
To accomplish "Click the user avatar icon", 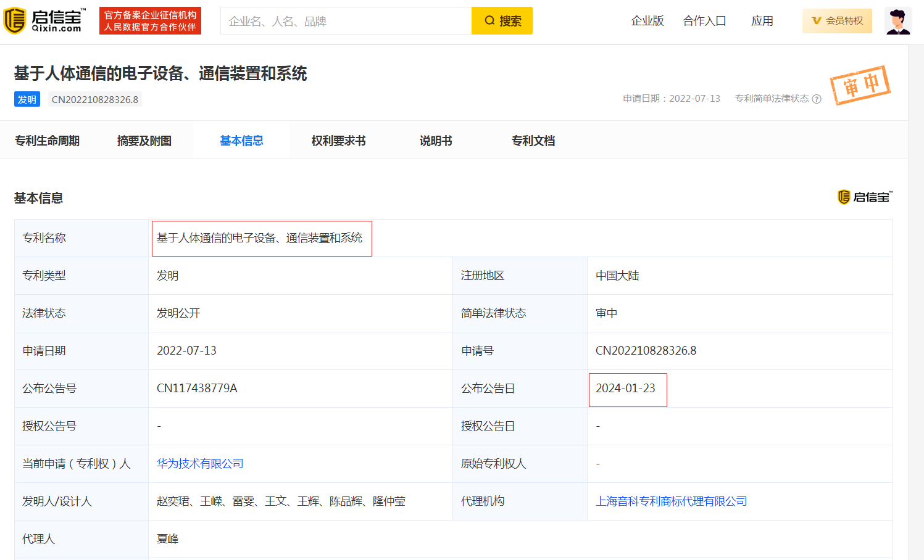I will (898, 21).
